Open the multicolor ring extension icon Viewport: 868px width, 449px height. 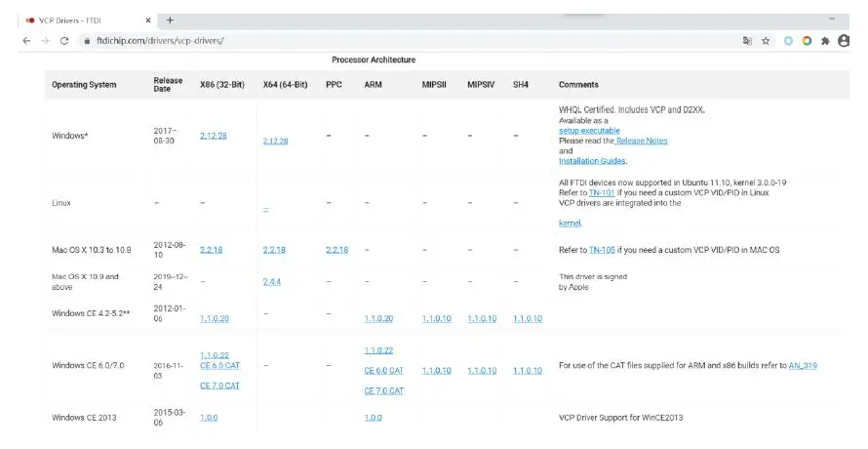[x=807, y=40]
